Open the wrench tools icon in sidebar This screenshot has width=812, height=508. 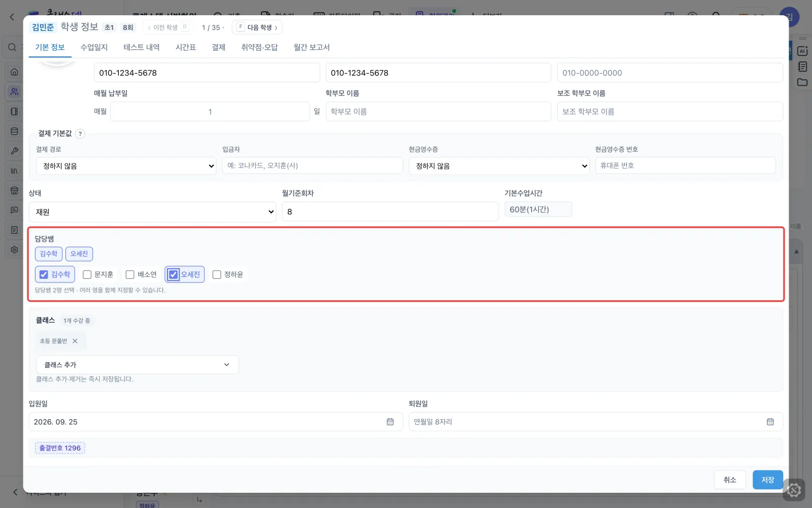[14, 151]
